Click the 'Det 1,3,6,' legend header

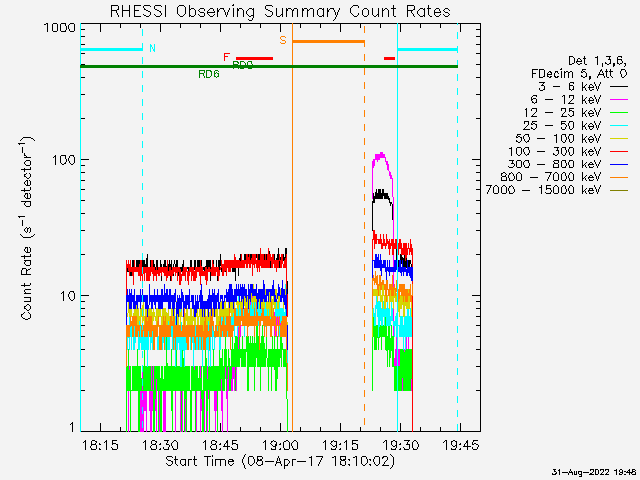pyautogui.click(x=597, y=61)
